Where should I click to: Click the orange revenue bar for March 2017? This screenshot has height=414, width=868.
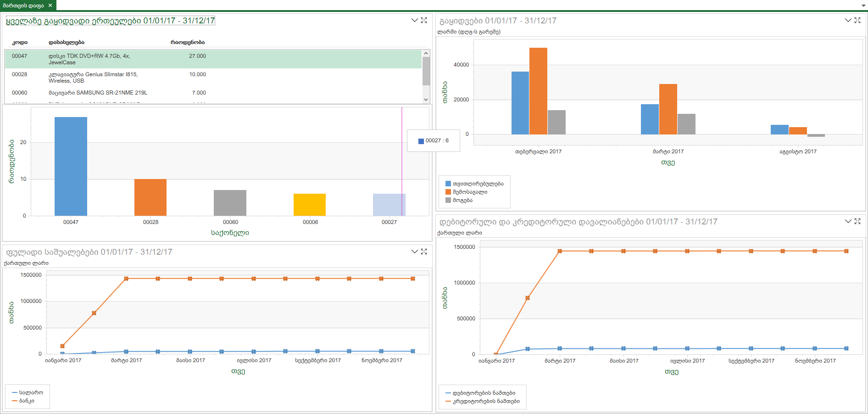668,109
